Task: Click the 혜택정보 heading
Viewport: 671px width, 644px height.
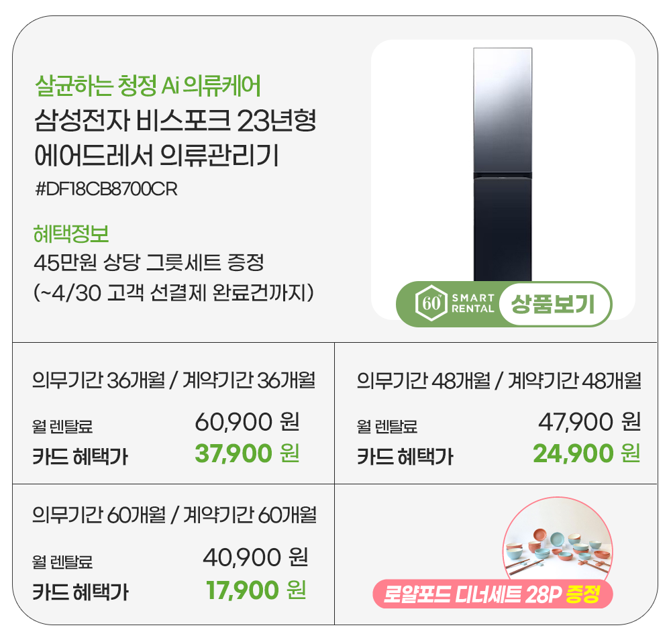Action: coord(71,234)
